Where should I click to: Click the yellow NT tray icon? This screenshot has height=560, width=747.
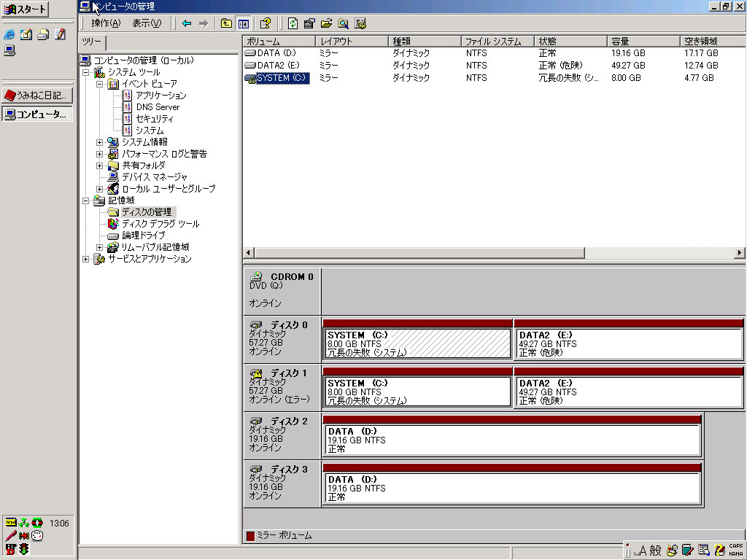pos(11,523)
